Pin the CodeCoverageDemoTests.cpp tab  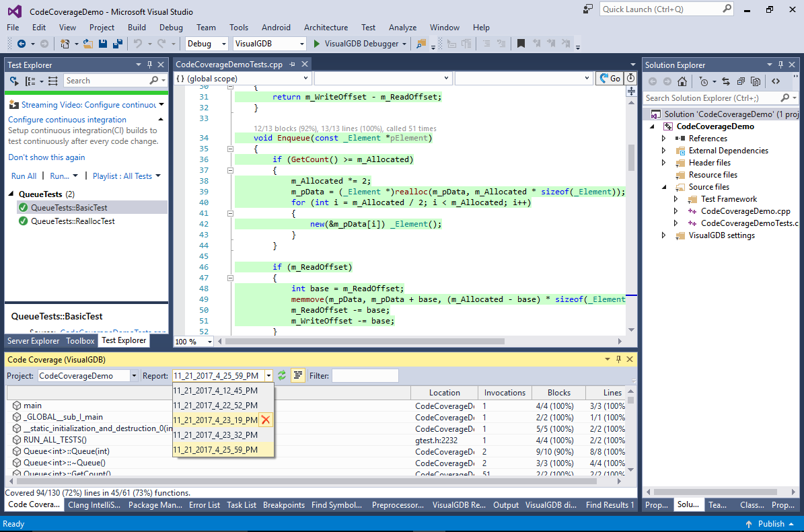(x=292, y=64)
